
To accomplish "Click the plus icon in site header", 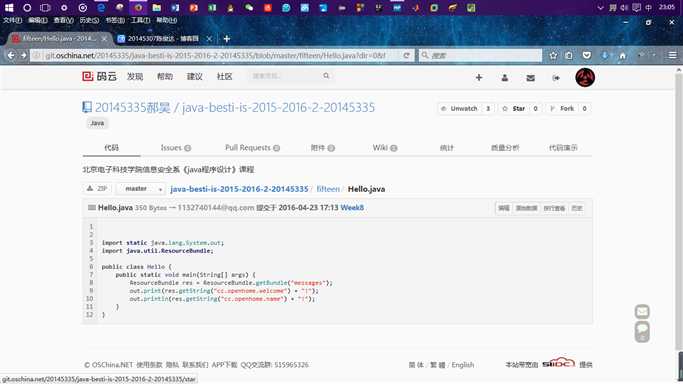I will (479, 77).
